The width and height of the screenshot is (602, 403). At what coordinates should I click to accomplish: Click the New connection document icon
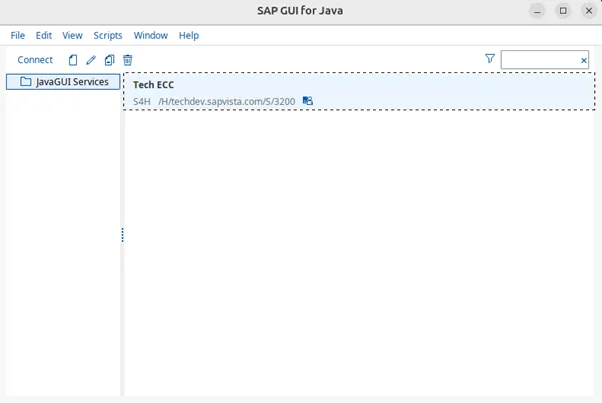[73, 60]
